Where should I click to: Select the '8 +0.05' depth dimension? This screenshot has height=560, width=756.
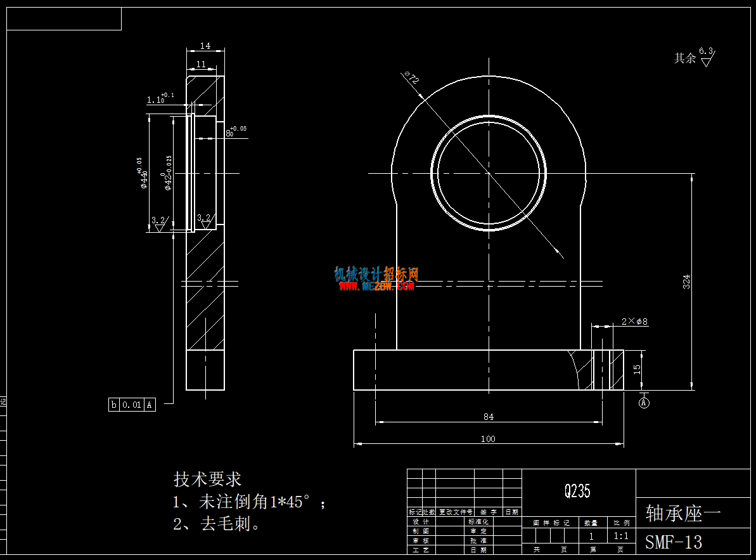pos(236,131)
